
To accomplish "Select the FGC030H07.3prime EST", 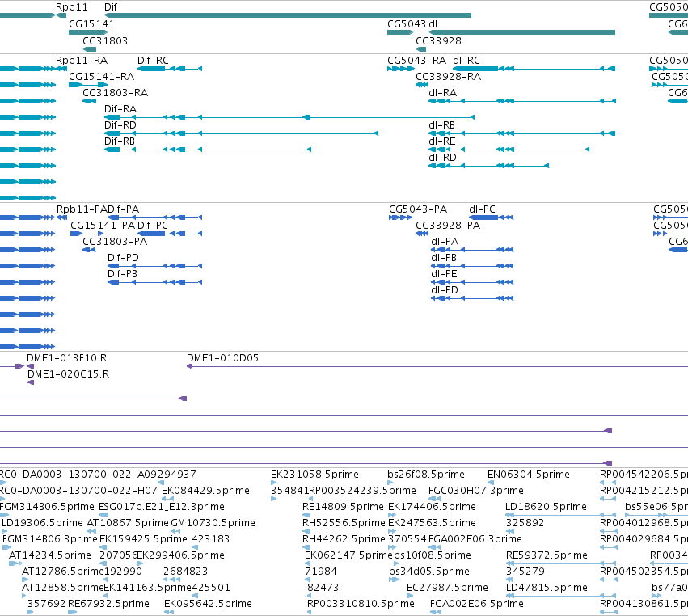I will click(x=434, y=499).
